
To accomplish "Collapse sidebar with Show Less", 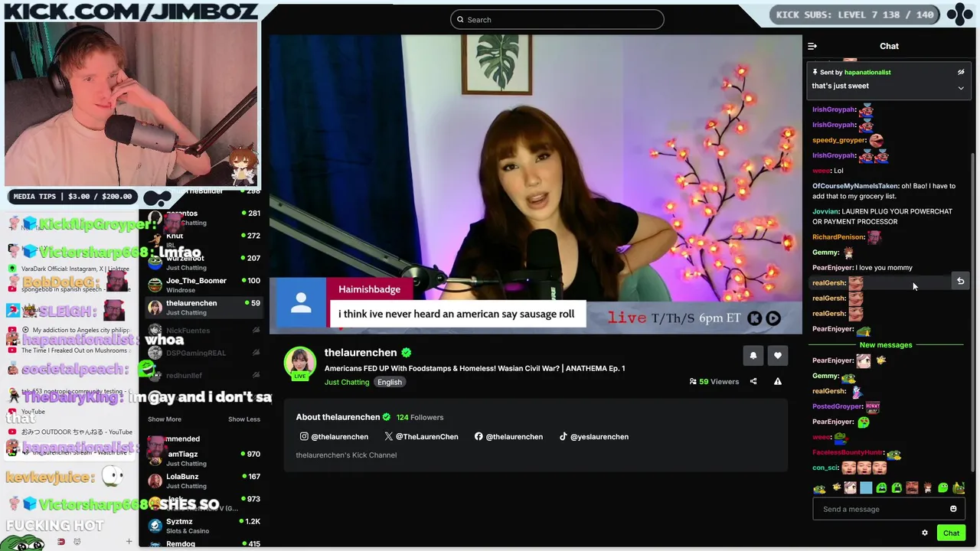I will 244,419.
